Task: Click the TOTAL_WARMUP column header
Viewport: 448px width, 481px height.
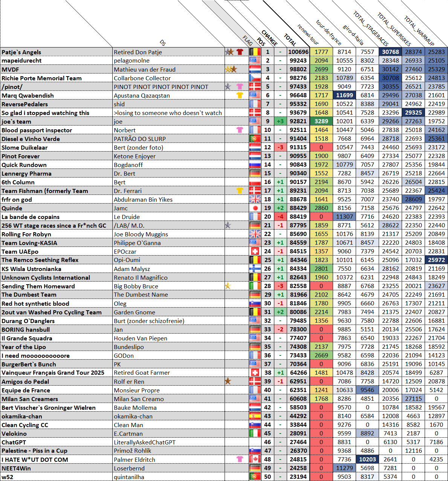Action: 419,31
